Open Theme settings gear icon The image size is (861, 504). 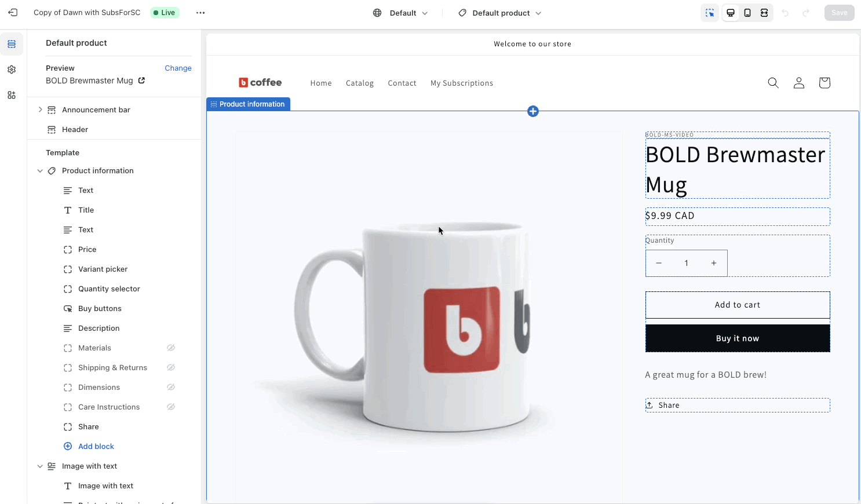[x=12, y=70]
